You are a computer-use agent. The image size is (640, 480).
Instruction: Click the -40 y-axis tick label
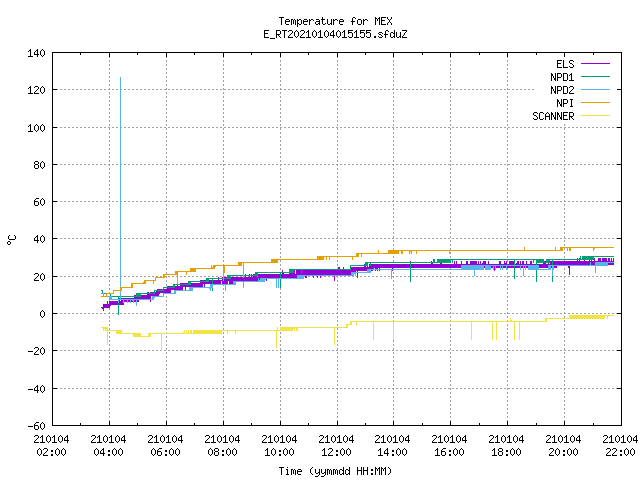pyautogui.click(x=36, y=389)
